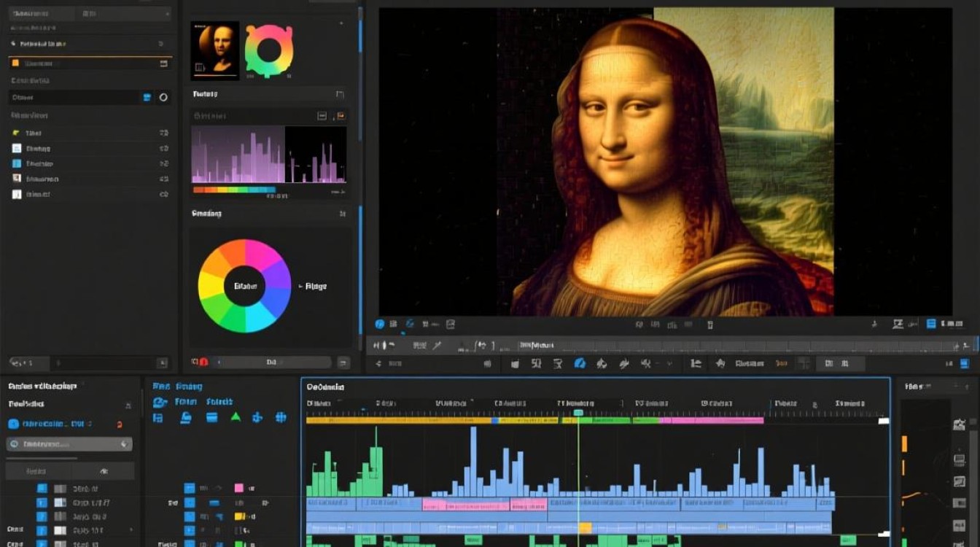
Task: Click the orange level meter in the right panel
Action: tap(904, 443)
